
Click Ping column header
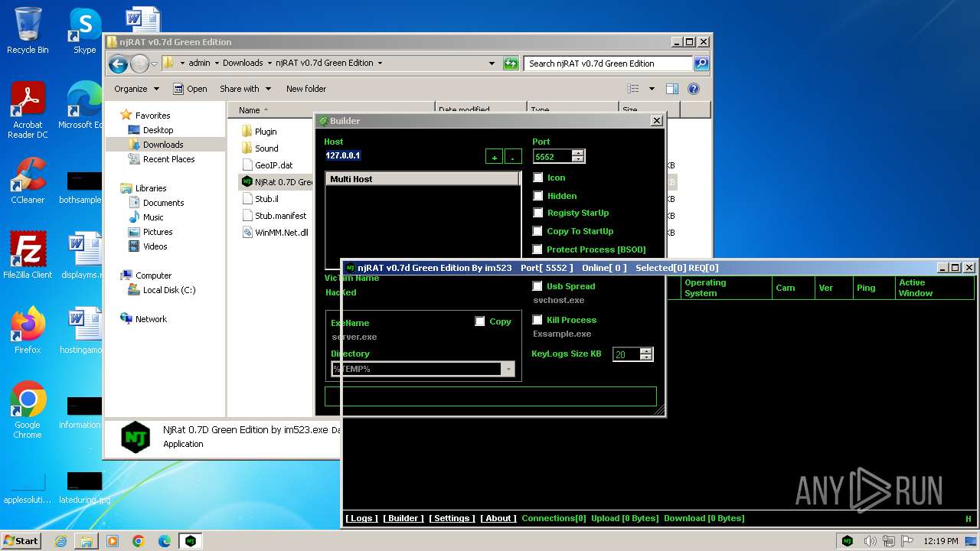coord(874,288)
